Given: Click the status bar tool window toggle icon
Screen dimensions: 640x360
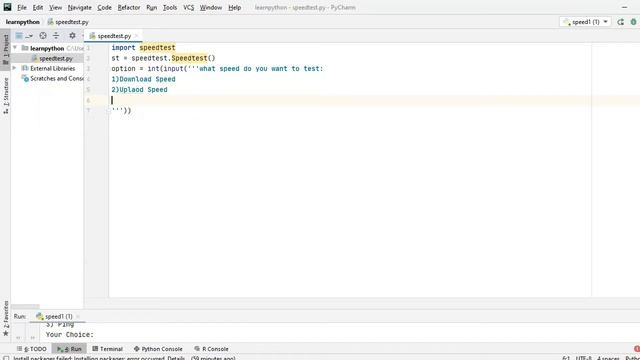Looking at the screenshot, I should click(x=6, y=358).
